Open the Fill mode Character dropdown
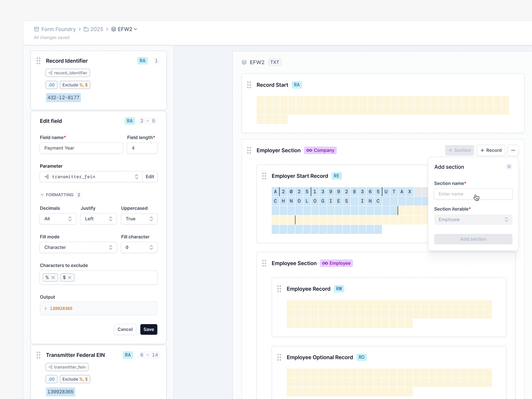The image size is (532, 399). click(78, 248)
